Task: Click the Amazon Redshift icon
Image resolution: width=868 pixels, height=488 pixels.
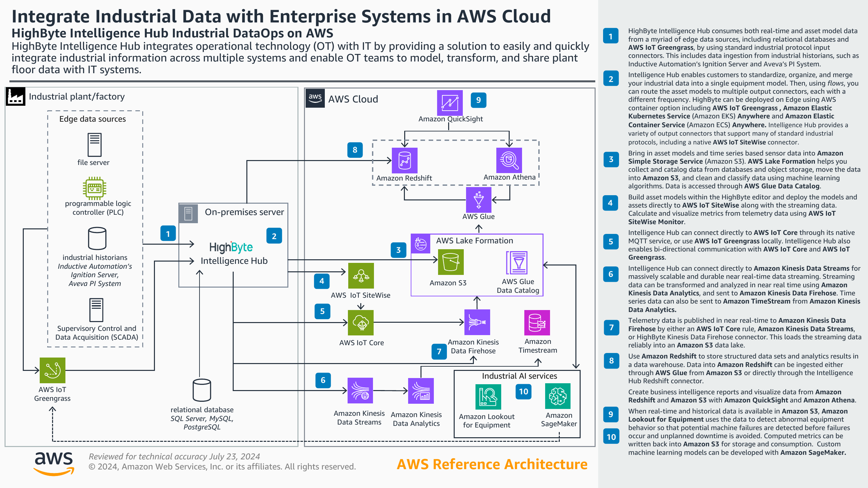Action: pyautogui.click(x=404, y=160)
